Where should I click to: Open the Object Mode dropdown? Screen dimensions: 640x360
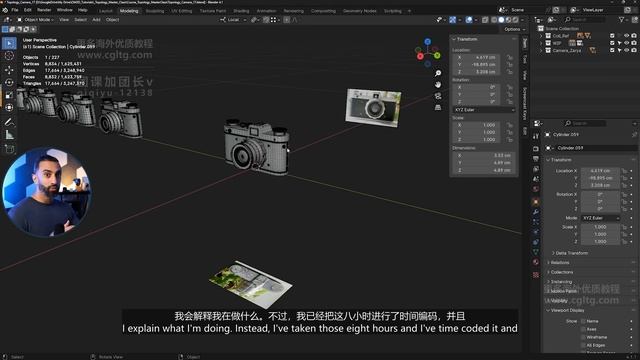[36, 20]
